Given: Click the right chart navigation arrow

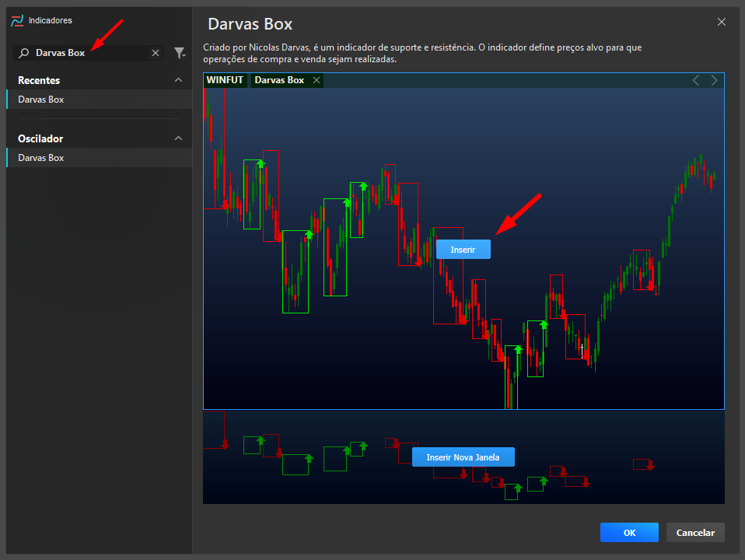Looking at the screenshot, I should pos(715,79).
